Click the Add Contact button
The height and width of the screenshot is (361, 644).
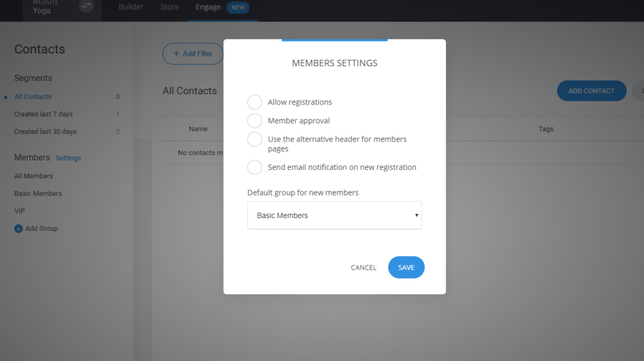point(591,91)
